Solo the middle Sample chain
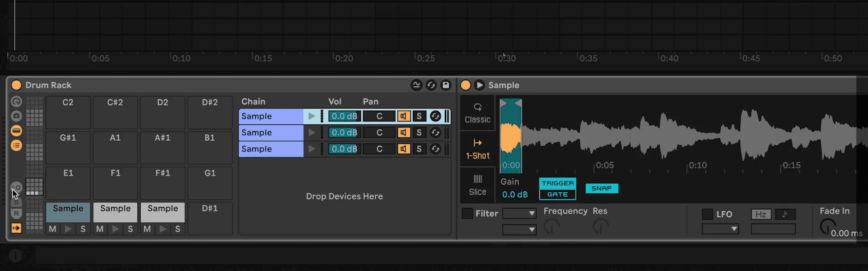The height and width of the screenshot is (271, 868). (x=419, y=133)
